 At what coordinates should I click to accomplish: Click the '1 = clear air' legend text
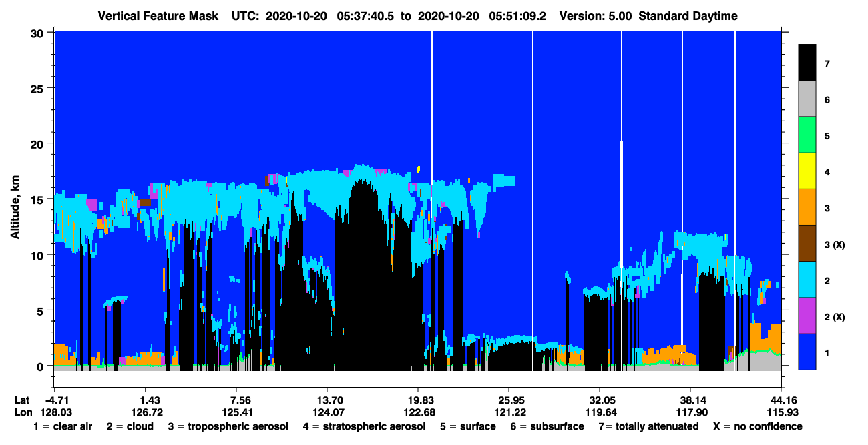[63, 426]
